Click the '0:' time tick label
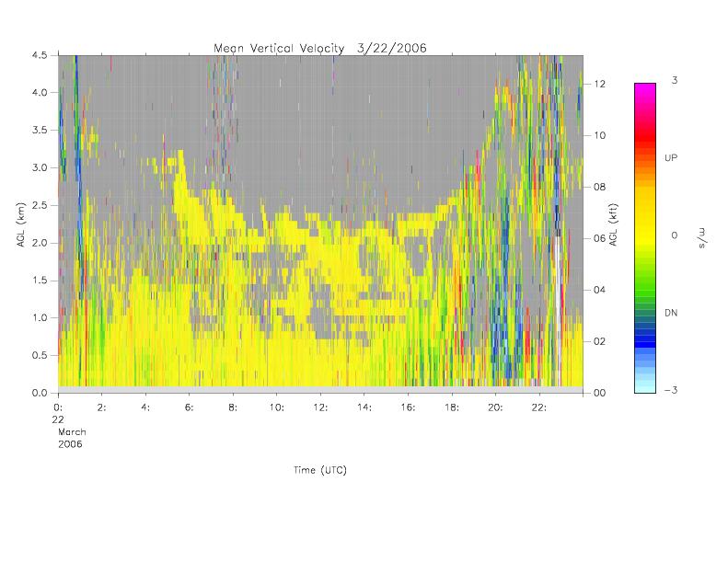The height and width of the screenshot is (562, 728). pos(58,407)
